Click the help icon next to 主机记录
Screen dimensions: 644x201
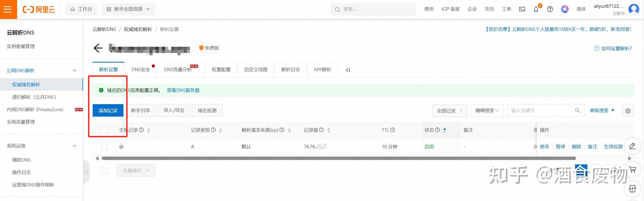click(141, 130)
